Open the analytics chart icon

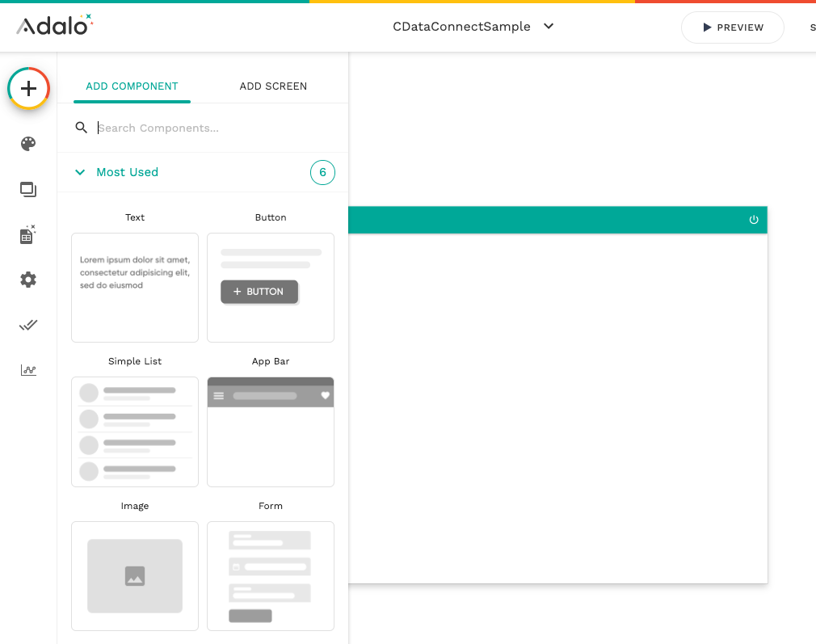click(28, 370)
